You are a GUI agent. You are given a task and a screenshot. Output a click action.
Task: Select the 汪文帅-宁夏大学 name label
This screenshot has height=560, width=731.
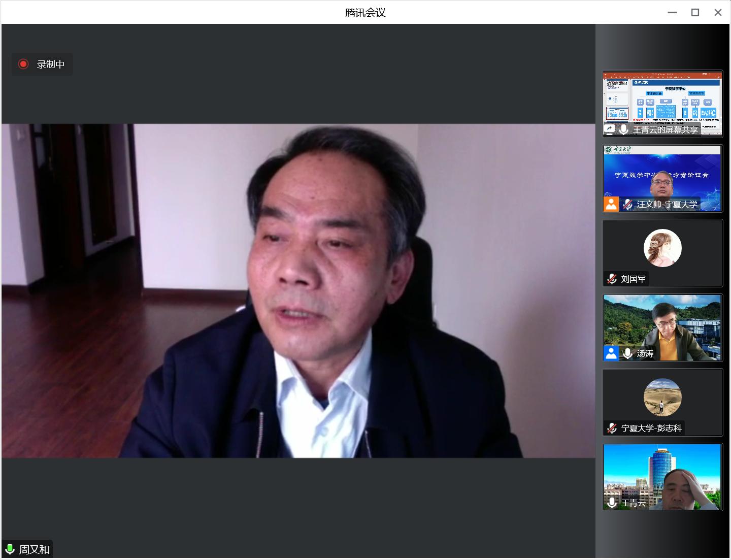[x=667, y=204]
